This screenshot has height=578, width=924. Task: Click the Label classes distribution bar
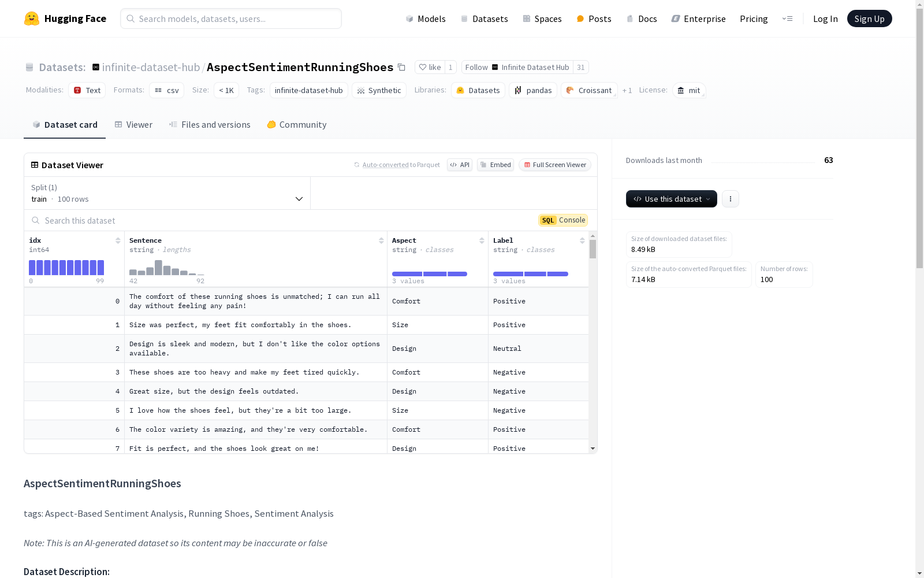(x=531, y=274)
